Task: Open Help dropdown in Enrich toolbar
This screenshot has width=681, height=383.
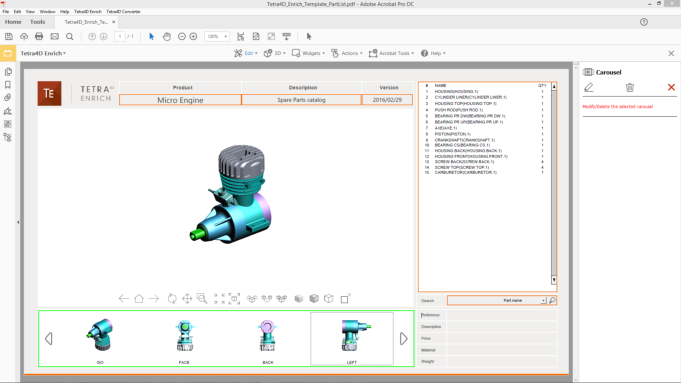Action: click(433, 53)
